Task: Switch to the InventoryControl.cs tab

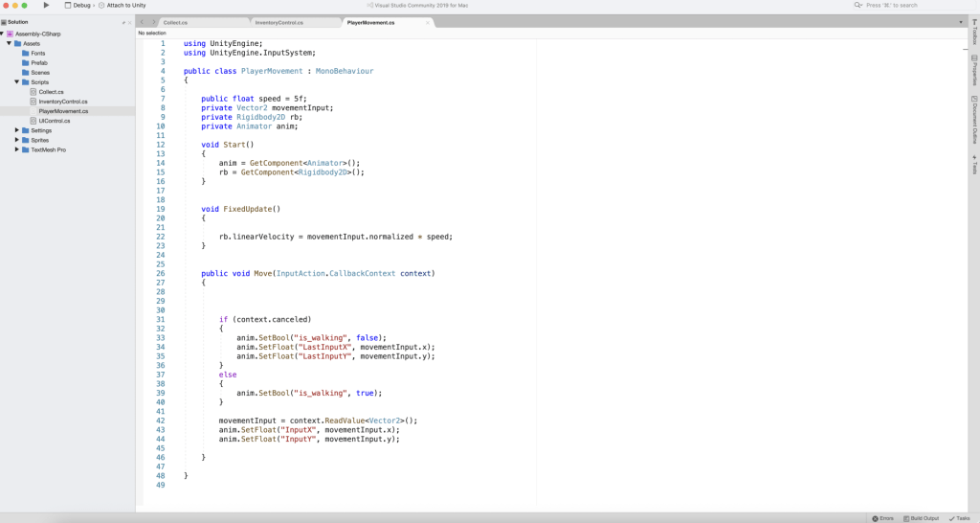Action: [278, 22]
